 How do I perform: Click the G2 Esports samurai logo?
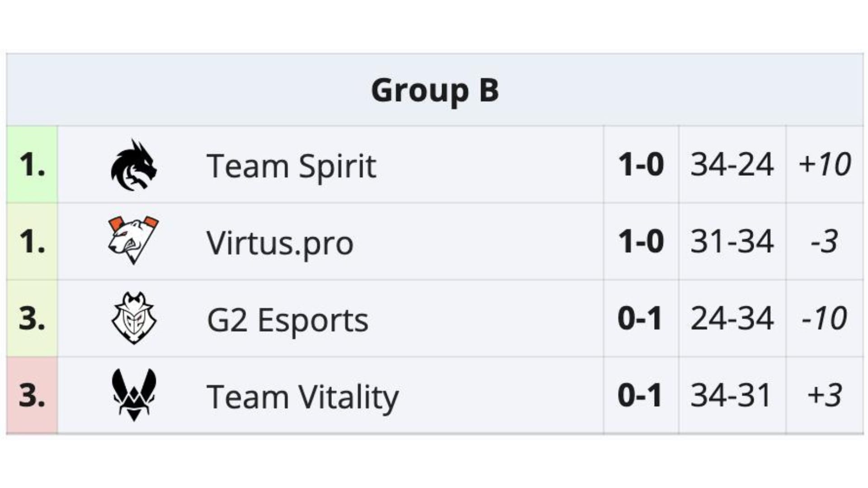pyautogui.click(x=134, y=318)
